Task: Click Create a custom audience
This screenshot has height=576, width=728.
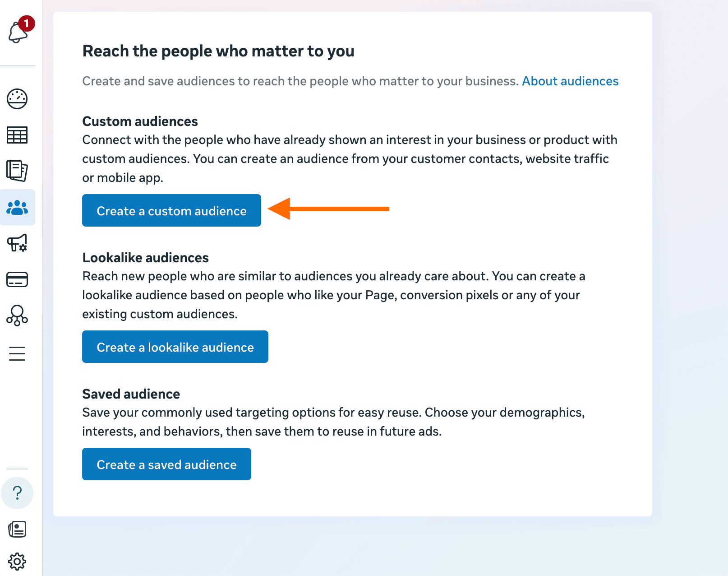Action: point(171,210)
